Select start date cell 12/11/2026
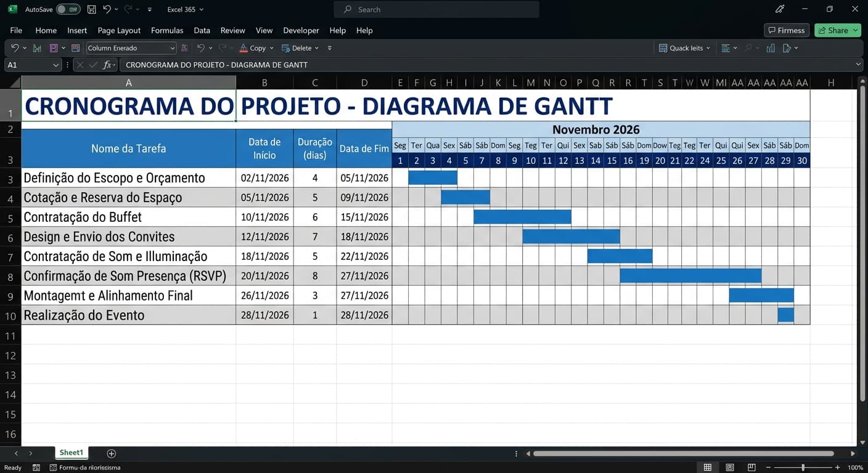The width and height of the screenshot is (868, 473). (x=264, y=236)
